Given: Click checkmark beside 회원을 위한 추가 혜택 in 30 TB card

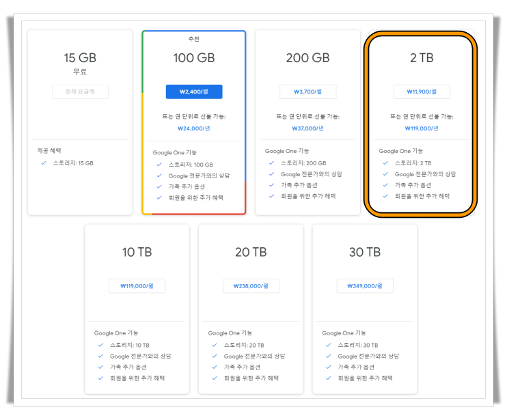Looking at the screenshot, I should point(329,378).
